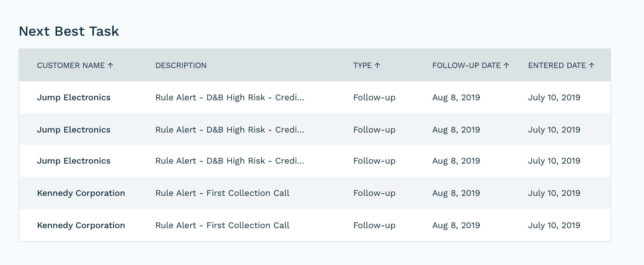Sort by the Type header label
Screen dimensions: 644x265
pos(362,65)
